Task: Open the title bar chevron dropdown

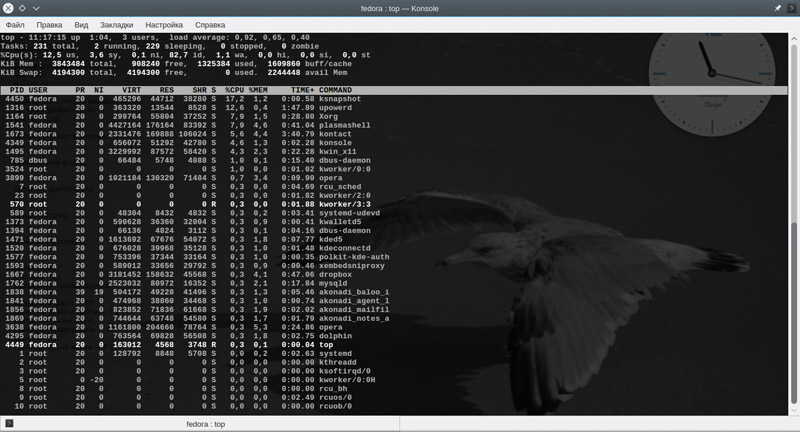Action: click(36, 8)
